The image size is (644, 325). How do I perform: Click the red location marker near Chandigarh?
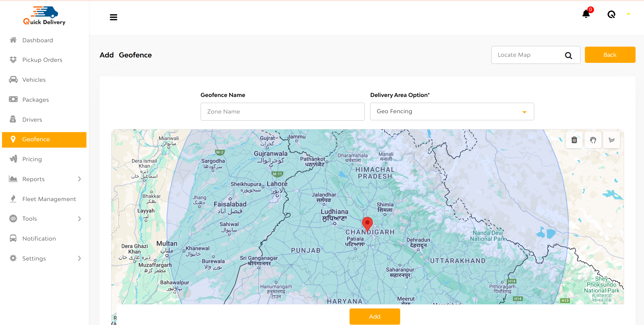pos(367,224)
